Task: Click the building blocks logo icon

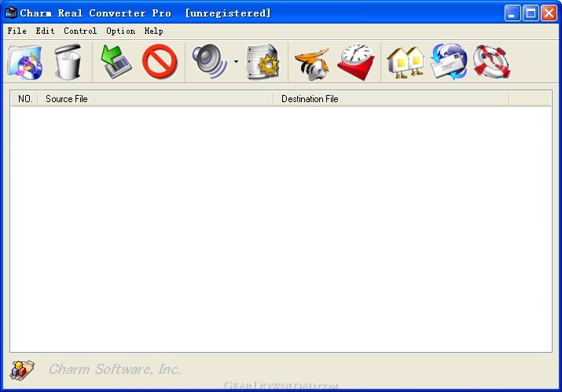Action: 22,370
